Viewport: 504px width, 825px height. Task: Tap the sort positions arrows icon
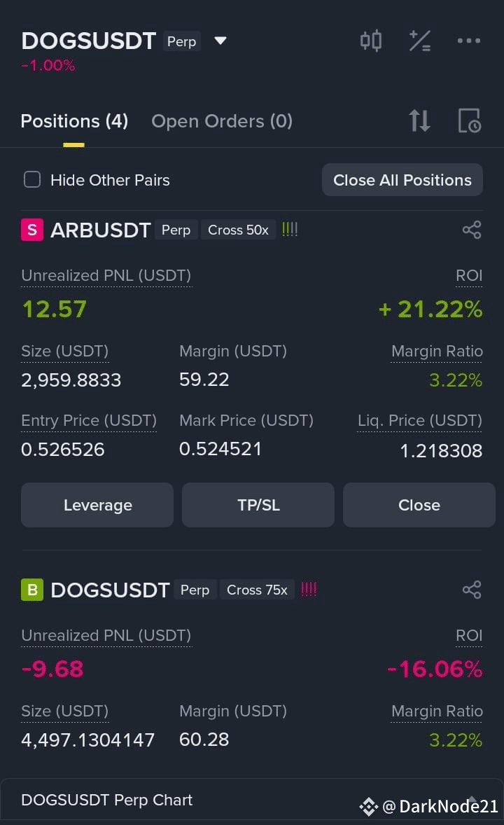point(419,120)
